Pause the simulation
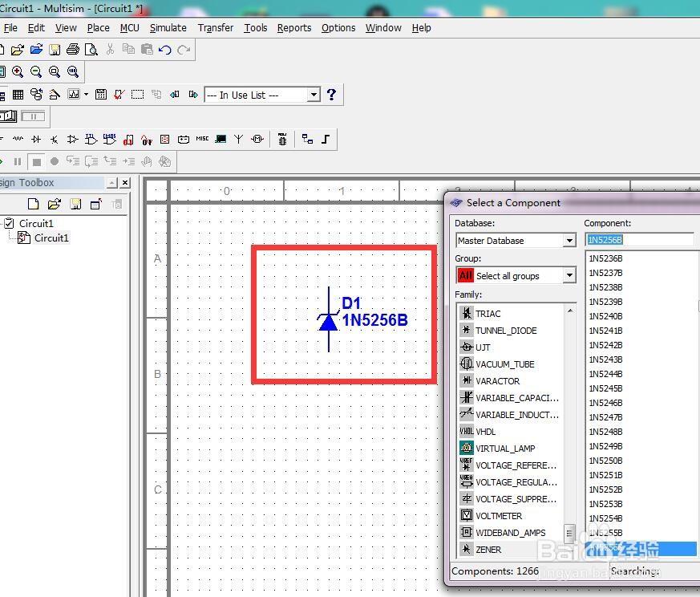This screenshot has height=597, width=700. [18, 161]
